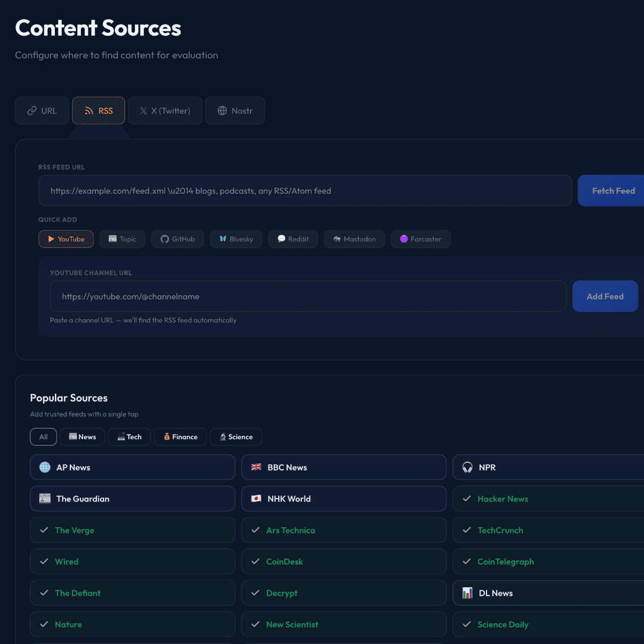Toggle the Decrypt added source
This screenshot has width=644, height=644.
pyautogui.click(x=344, y=593)
